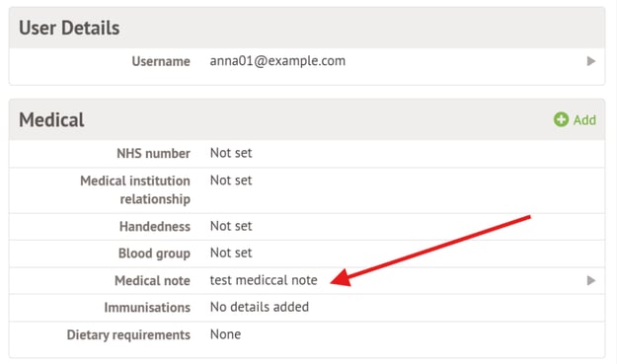
Task: Click the Dietary requirements row
Action: [307, 335]
